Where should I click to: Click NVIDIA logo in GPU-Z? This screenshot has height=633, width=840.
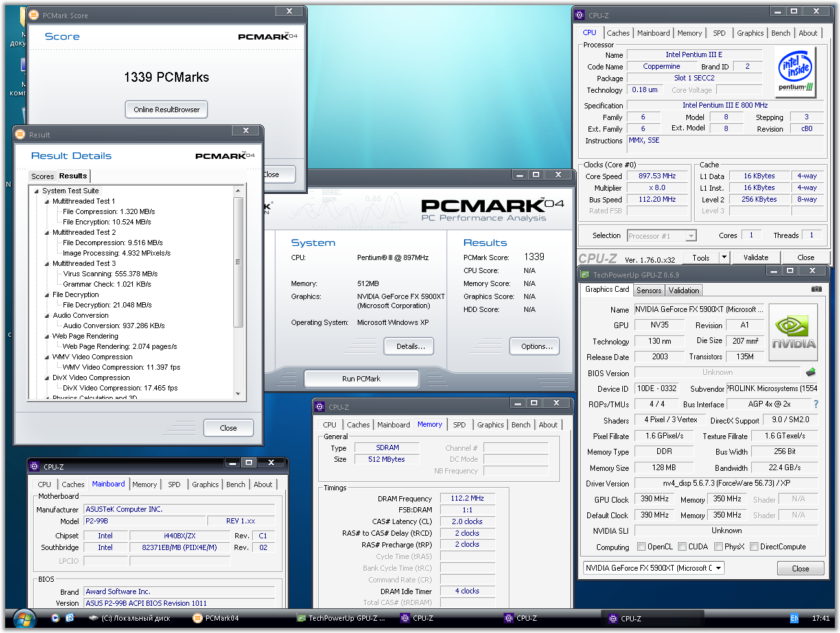[x=793, y=332]
